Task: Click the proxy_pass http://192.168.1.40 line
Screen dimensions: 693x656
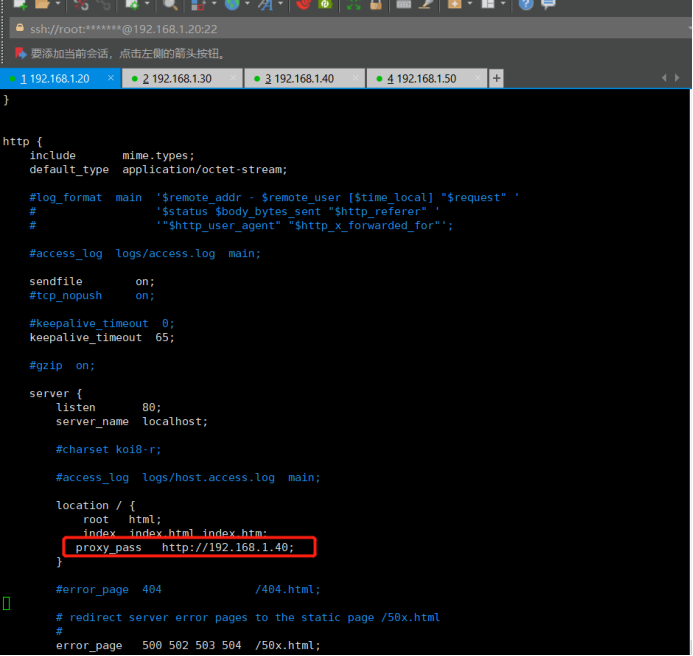Action: click(x=184, y=547)
